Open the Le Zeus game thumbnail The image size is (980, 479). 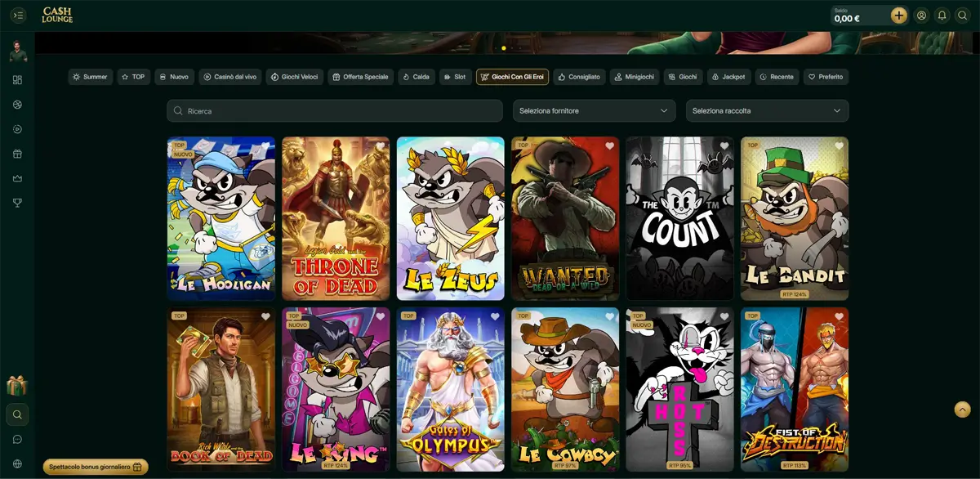(x=450, y=218)
